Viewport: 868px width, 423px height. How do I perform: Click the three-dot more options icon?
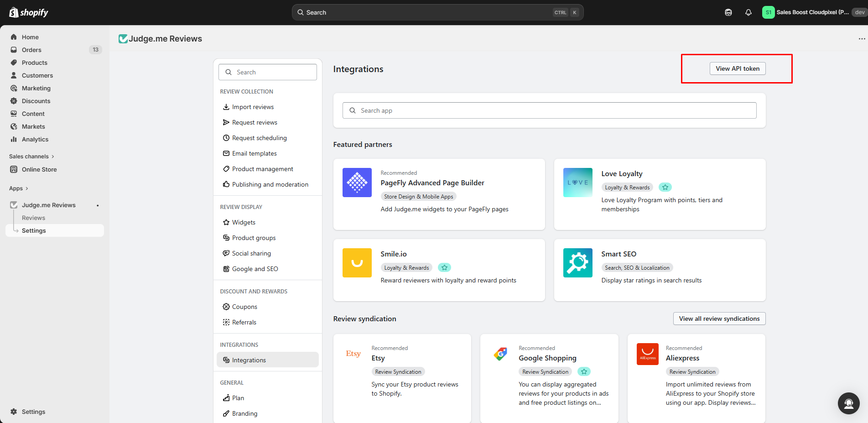coord(862,39)
